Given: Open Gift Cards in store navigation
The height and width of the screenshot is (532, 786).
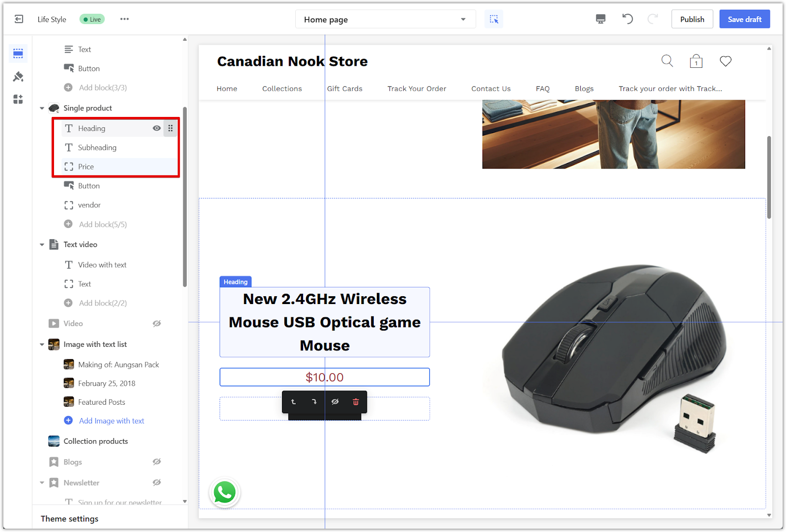Looking at the screenshot, I should click(x=345, y=88).
